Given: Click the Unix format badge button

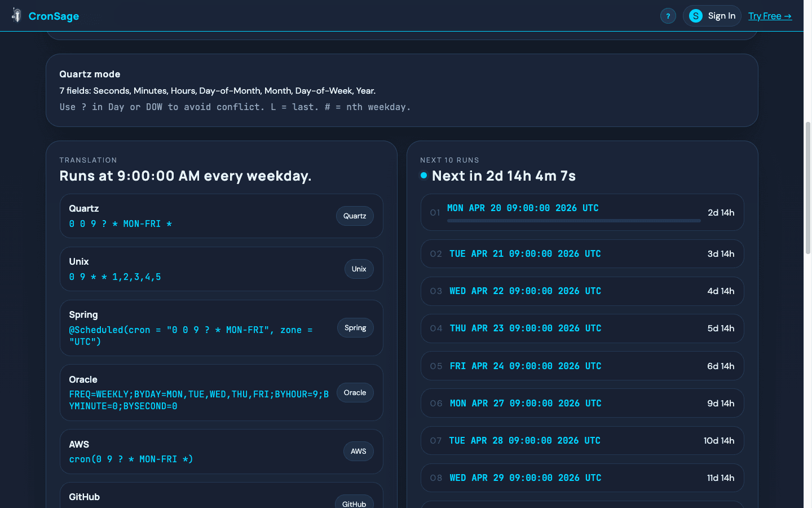Looking at the screenshot, I should tap(359, 269).
